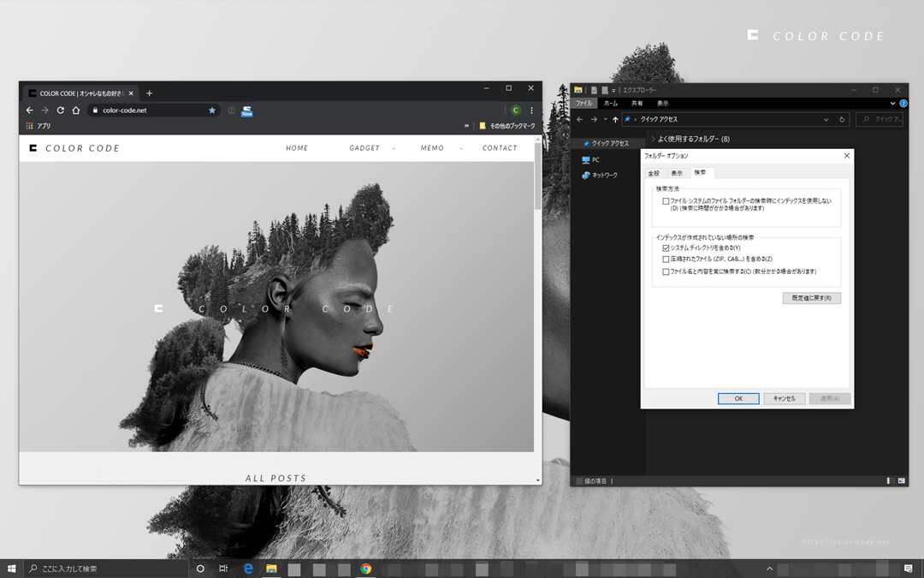The image size is (924, 578).
Task: Toggle ファイル名と内容を常に検索する checkbox
Action: [666, 272]
